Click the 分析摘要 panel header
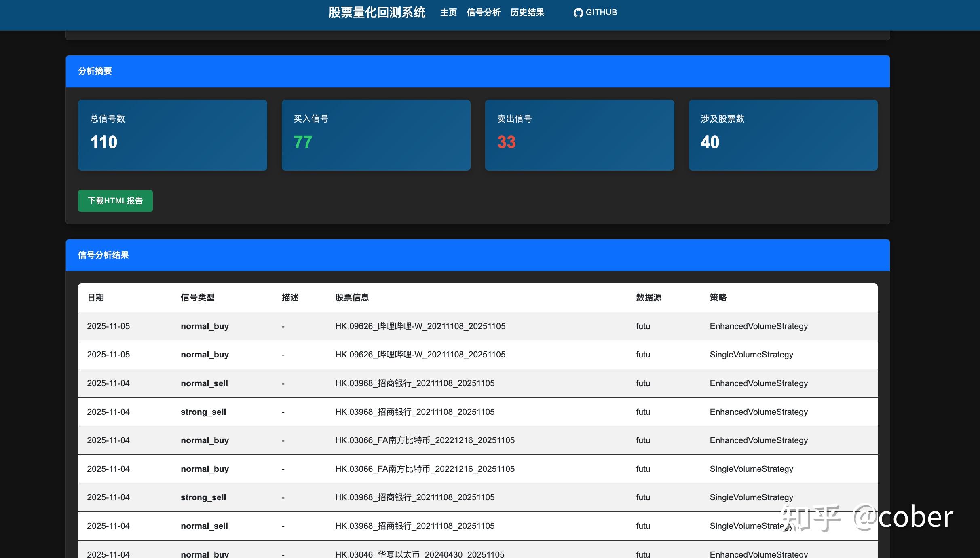980x558 pixels. pos(478,71)
